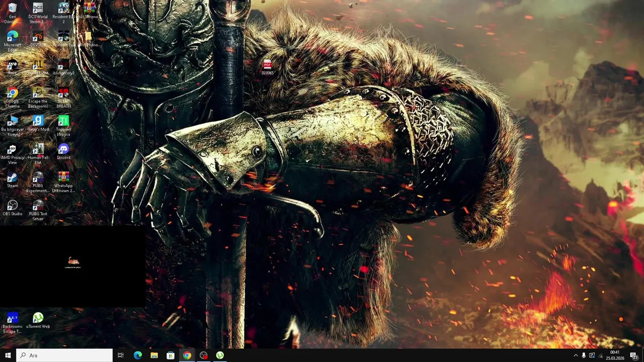Screen dimensions: 644x362
Task: Open the Windows Start menu
Action: (8, 355)
